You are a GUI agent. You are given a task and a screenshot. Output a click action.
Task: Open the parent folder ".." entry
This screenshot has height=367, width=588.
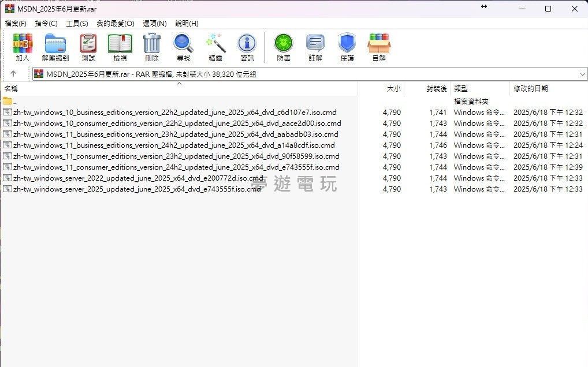tap(10, 101)
